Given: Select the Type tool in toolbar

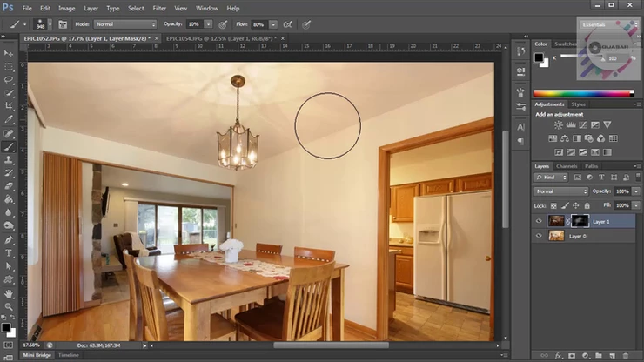Looking at the screenshot, I should (x=9, y=252).
